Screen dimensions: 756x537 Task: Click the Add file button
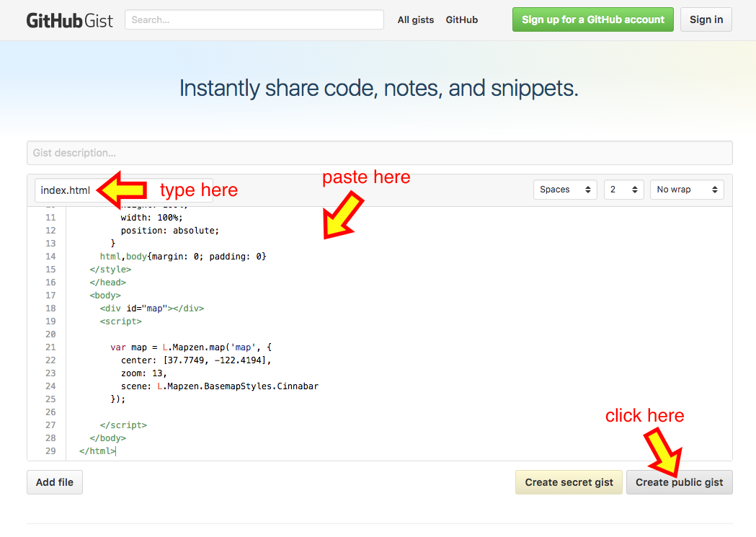pos(55,482)
